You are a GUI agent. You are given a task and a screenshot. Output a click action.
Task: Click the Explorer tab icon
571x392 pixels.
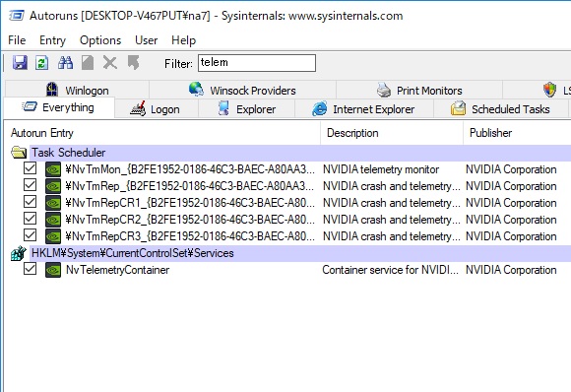pos(223,108)
